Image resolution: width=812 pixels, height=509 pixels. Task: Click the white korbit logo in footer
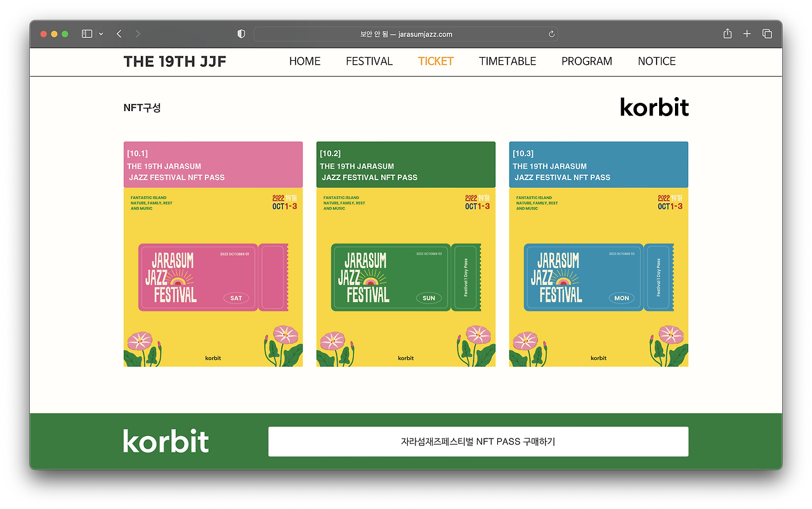point(166,440)
